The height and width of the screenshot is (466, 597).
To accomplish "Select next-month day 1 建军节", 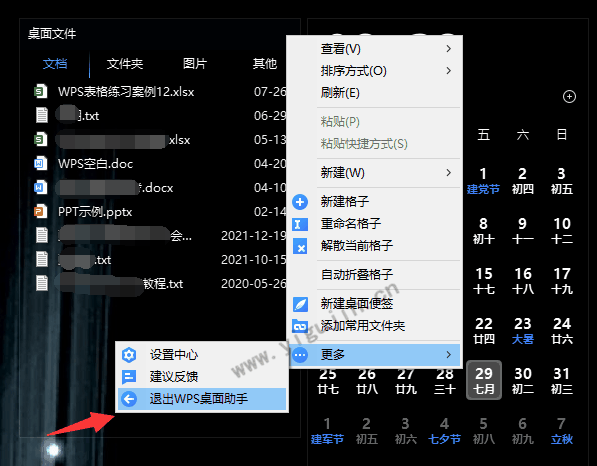I will click(327, 431).
